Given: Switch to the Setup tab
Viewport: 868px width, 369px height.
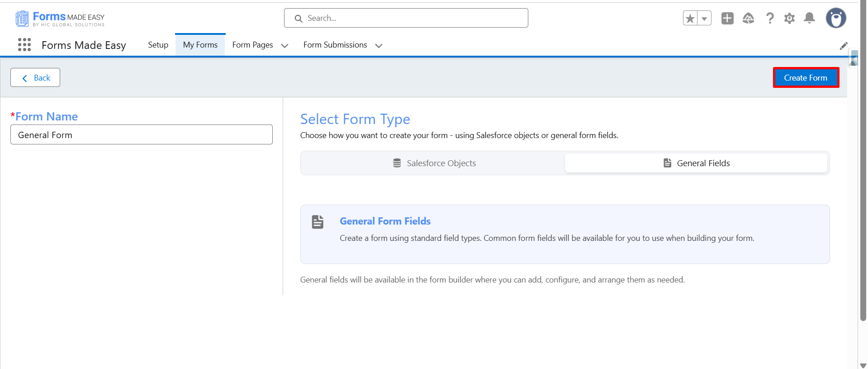Looking at the screenshot, I should [x=158, y=45].
